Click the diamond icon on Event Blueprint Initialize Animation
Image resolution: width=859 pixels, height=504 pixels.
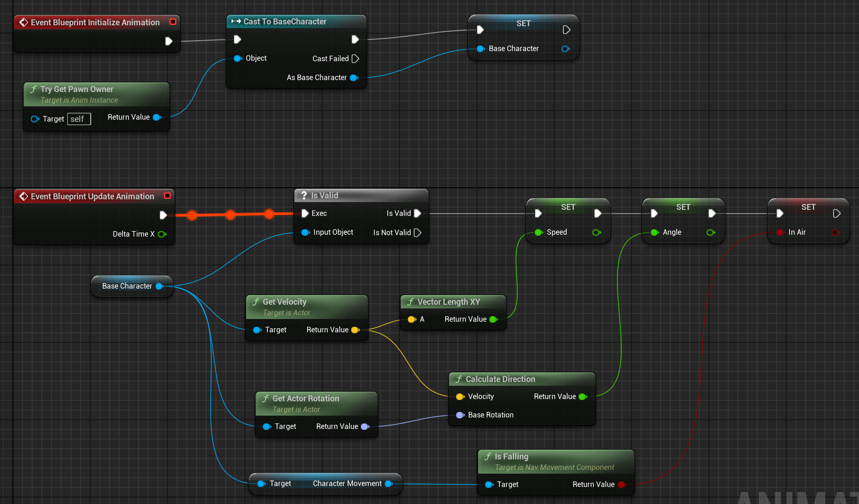point(24,22)
